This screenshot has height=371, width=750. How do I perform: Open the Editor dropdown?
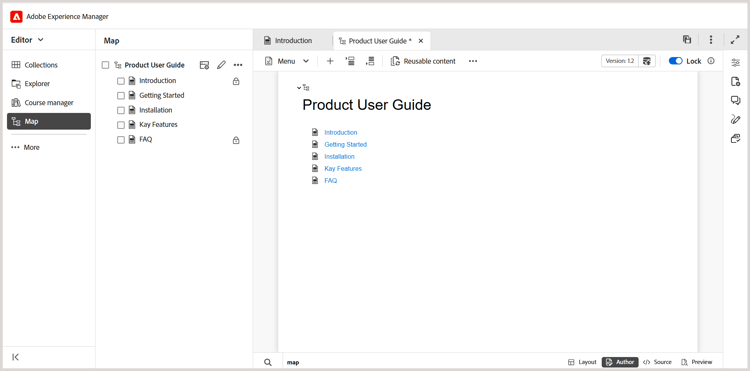coord(27,40)
